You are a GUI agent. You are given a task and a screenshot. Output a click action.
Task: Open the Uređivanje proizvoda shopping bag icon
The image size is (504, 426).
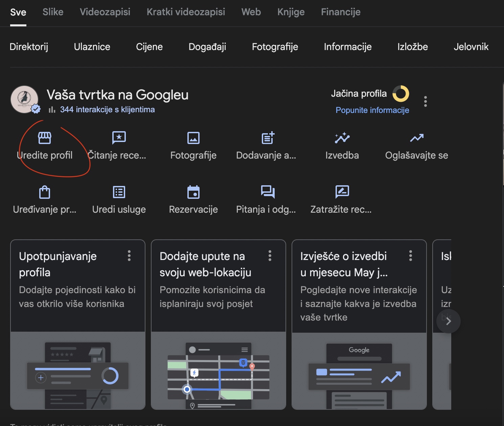point(45,192)
